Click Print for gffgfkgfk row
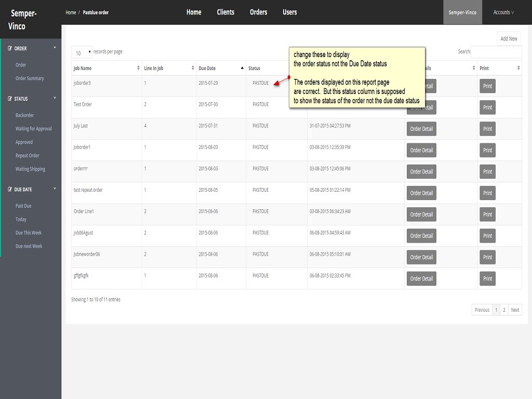The image size is (532, 399). pyautogui.click(x=487, y=278)
